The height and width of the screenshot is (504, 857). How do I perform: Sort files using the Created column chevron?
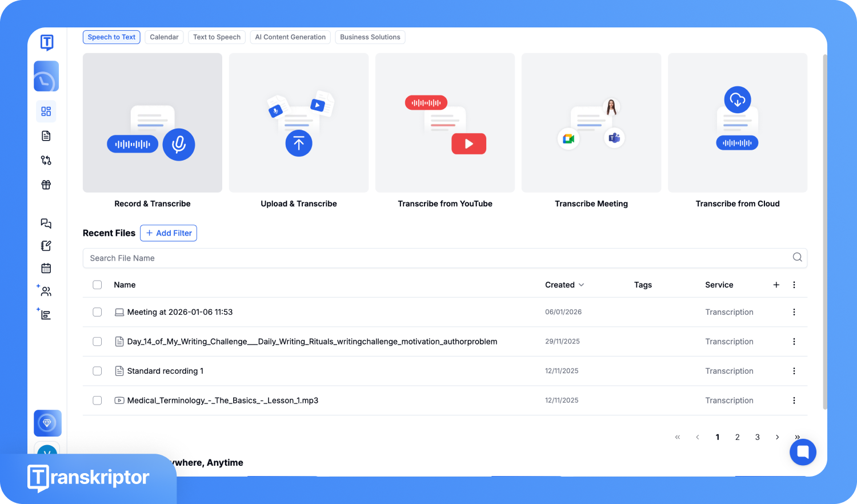(x=581, y=285)
